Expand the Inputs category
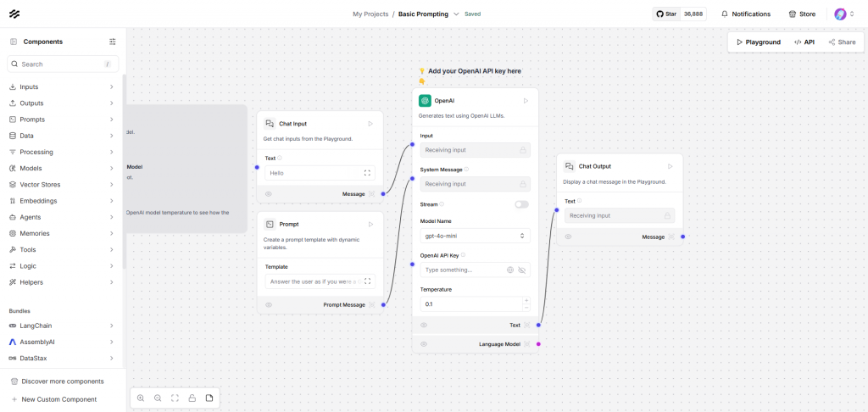The height and width of the screenshot is (412, 868). 62,87
